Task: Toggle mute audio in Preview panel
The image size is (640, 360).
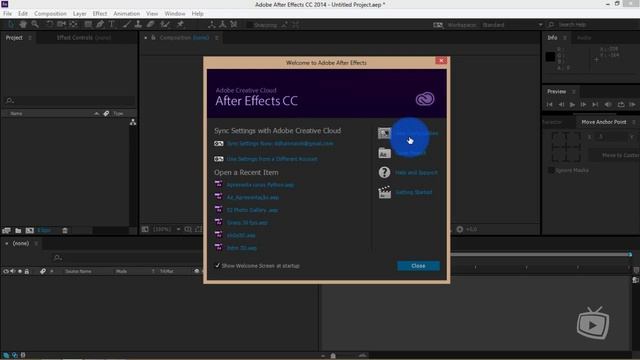Action: coord(608,104)
